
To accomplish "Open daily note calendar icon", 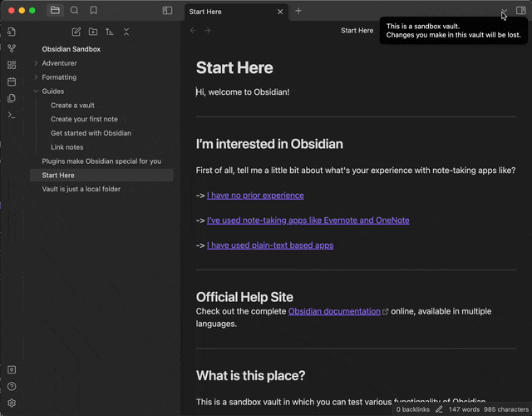I will 12,82.
